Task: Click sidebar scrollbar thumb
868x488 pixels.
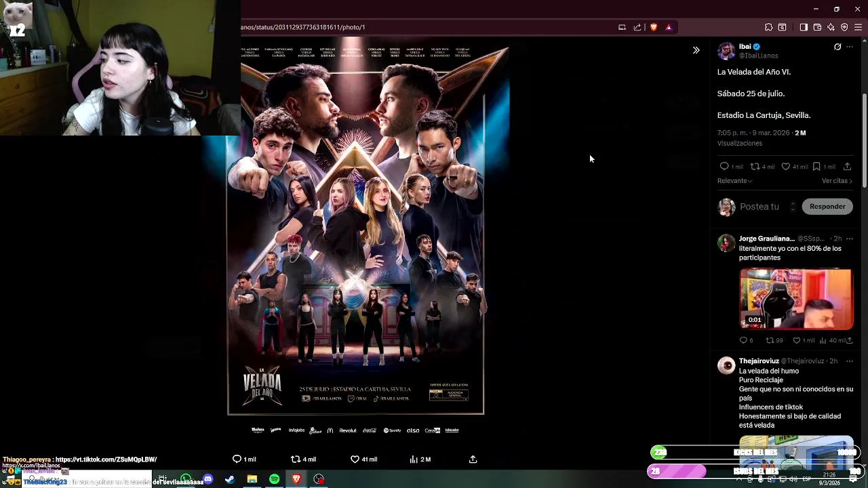Action: (x=864, y=140)
